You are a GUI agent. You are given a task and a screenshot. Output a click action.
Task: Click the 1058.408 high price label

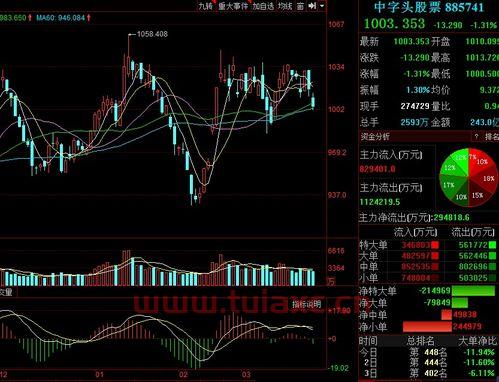click(x=152, y=34)
